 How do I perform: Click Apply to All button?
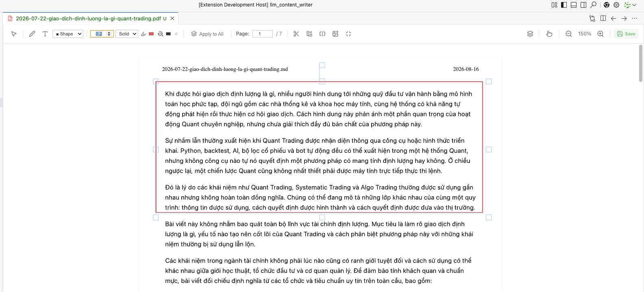click(207, 34)
